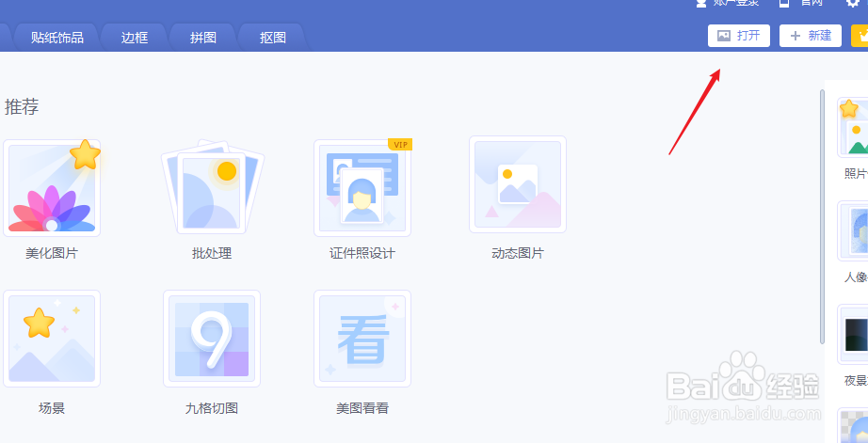Open the 美图看看 viewer icon

pyautogui.click(x=362, y=339)
